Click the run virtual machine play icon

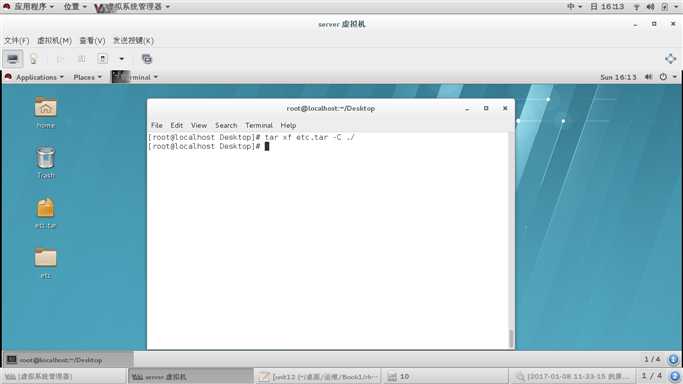tap(60, 59)
